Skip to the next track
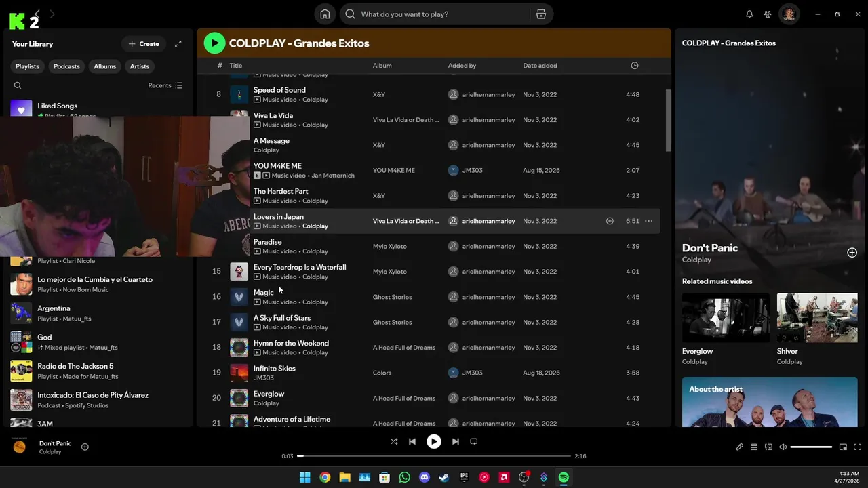 pos(456,441)
